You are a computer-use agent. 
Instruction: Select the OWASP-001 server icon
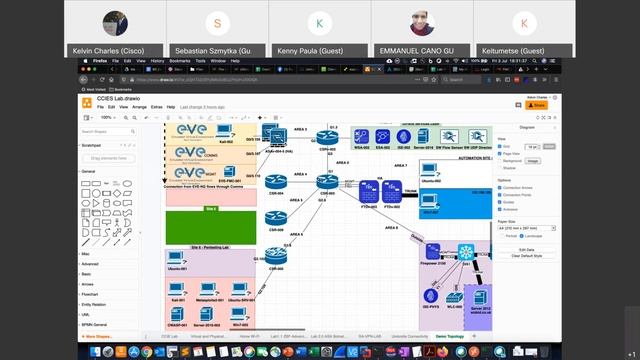point(177,314)
